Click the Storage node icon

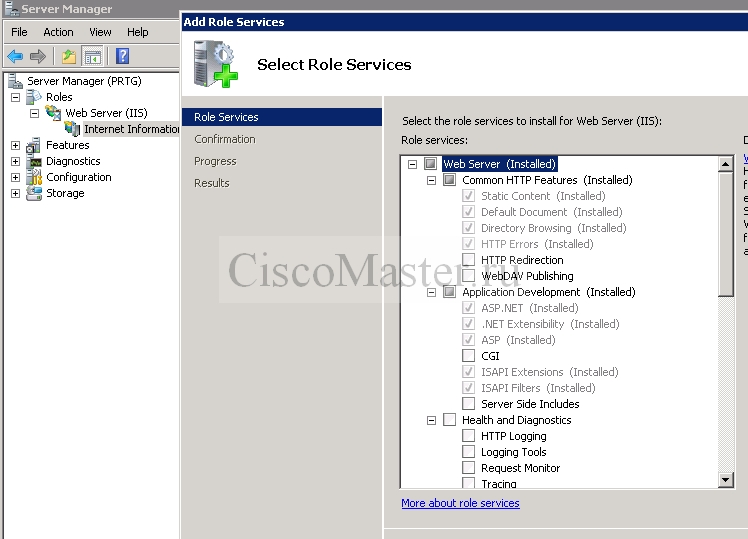[x=34, y=193]
